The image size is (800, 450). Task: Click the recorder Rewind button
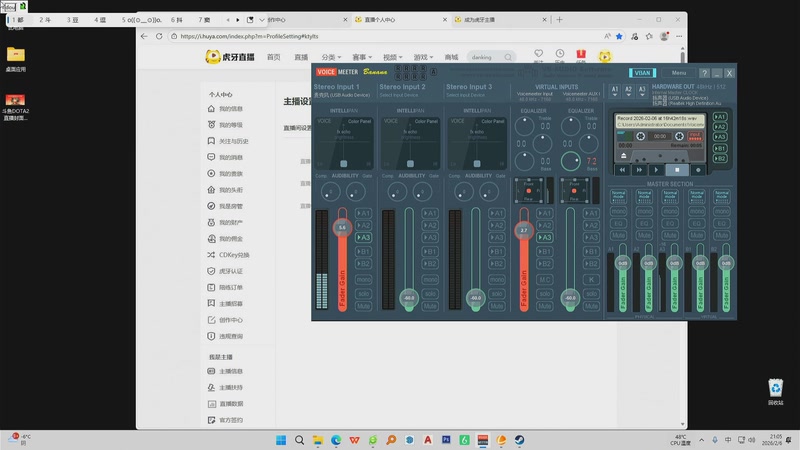(620, 170)
